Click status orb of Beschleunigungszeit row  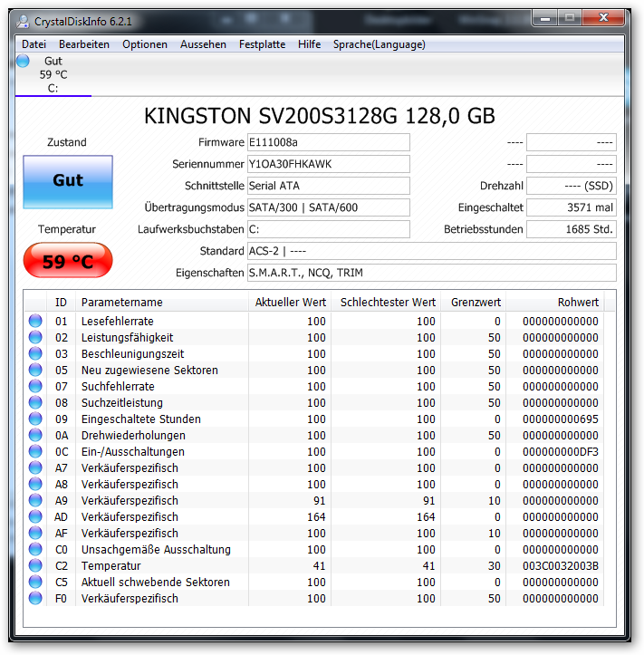click(35, 353)
